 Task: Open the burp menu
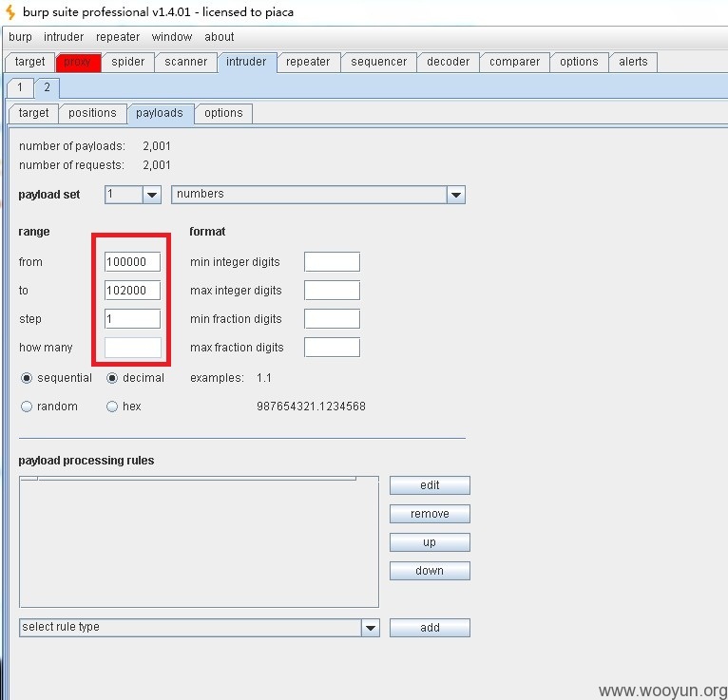pos(20,37)
